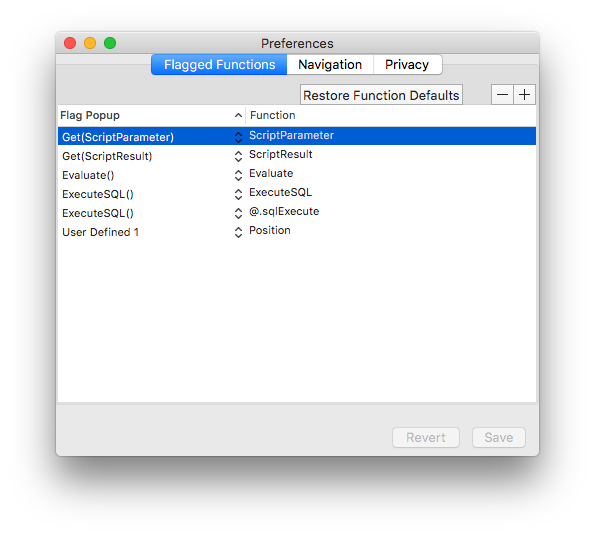Click the plus button to add function
Screen dimensions: 595x536
(x=524, y=94)
